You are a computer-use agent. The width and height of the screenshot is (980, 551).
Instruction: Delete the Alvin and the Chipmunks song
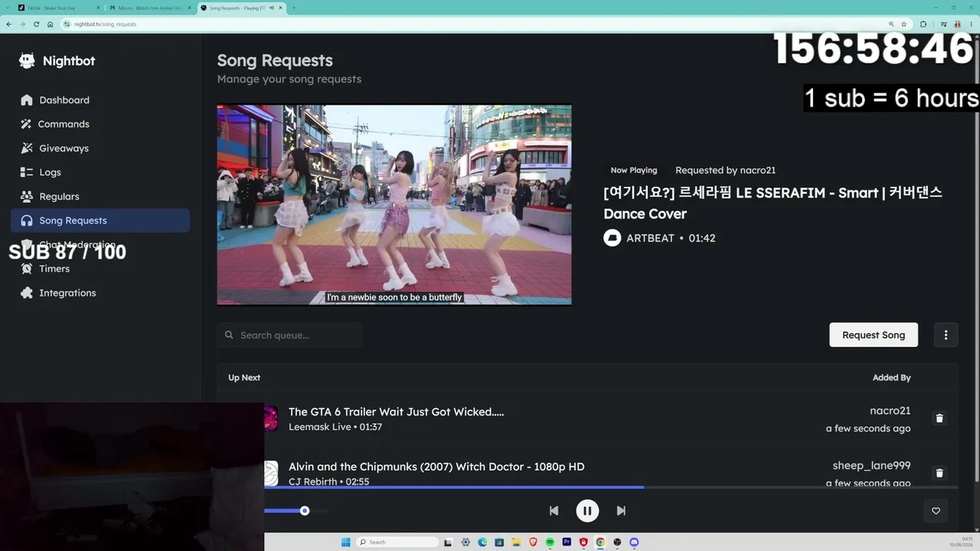pos(939,473)
